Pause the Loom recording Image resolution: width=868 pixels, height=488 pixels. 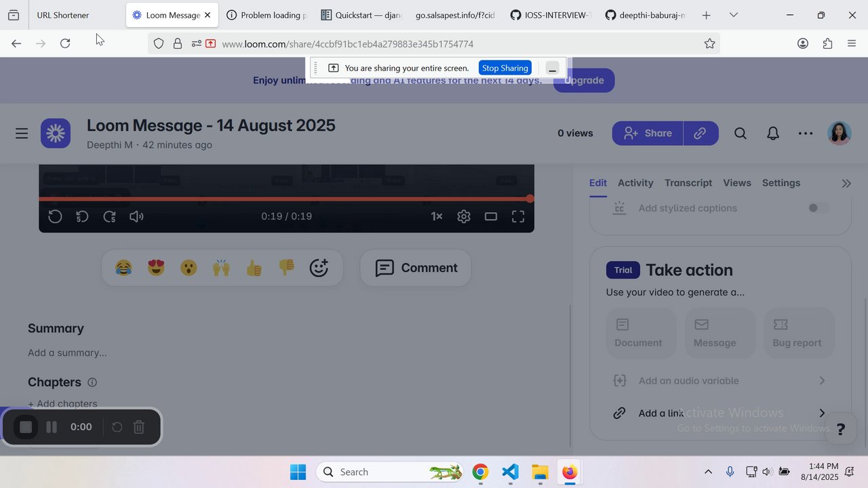[x=52, y=427]
